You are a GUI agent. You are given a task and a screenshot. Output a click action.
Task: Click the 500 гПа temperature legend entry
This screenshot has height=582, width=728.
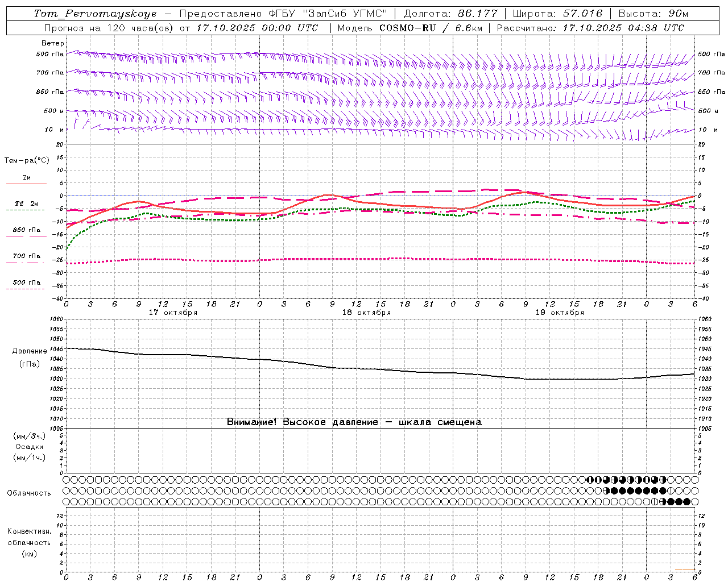[27, 282]
